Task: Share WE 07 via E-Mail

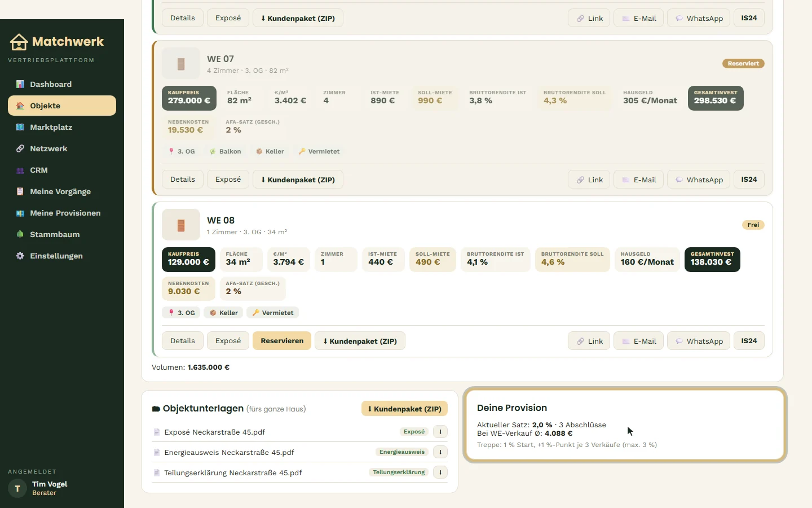Action: [x=638, y=179]
